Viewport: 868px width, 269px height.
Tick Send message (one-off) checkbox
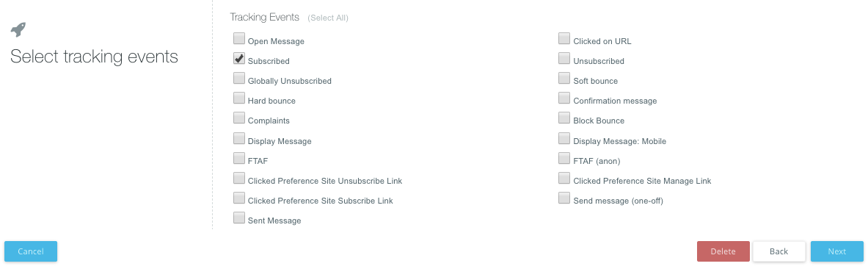coord(564,198)
